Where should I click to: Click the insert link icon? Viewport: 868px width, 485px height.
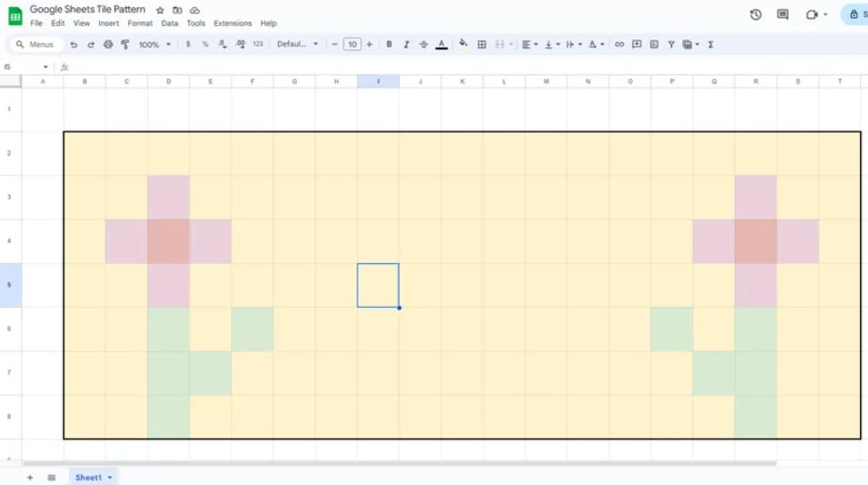619,45
